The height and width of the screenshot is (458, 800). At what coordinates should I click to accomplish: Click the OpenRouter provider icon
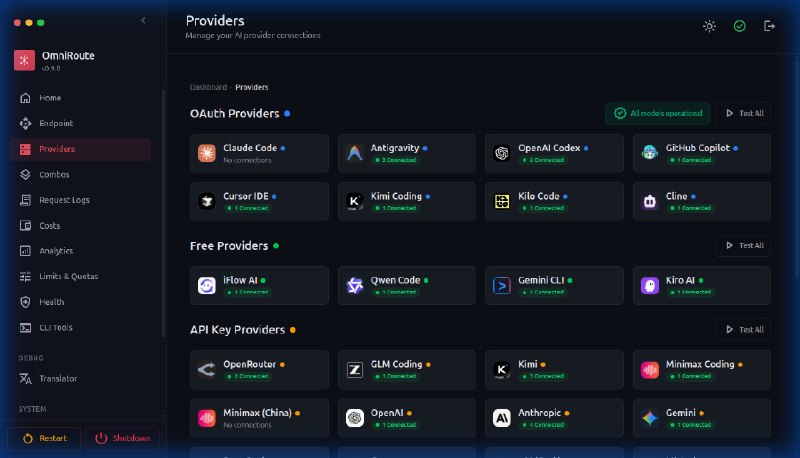click(x=207, y=370)
